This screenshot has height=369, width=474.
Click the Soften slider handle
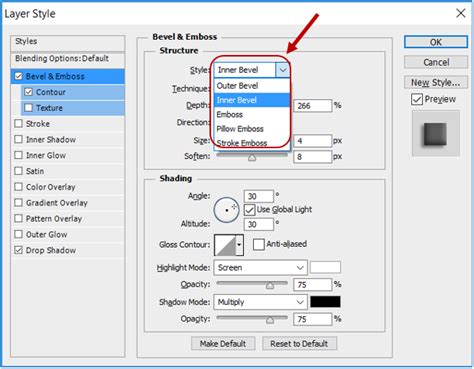pyautogui.click(x=252, y=157)
